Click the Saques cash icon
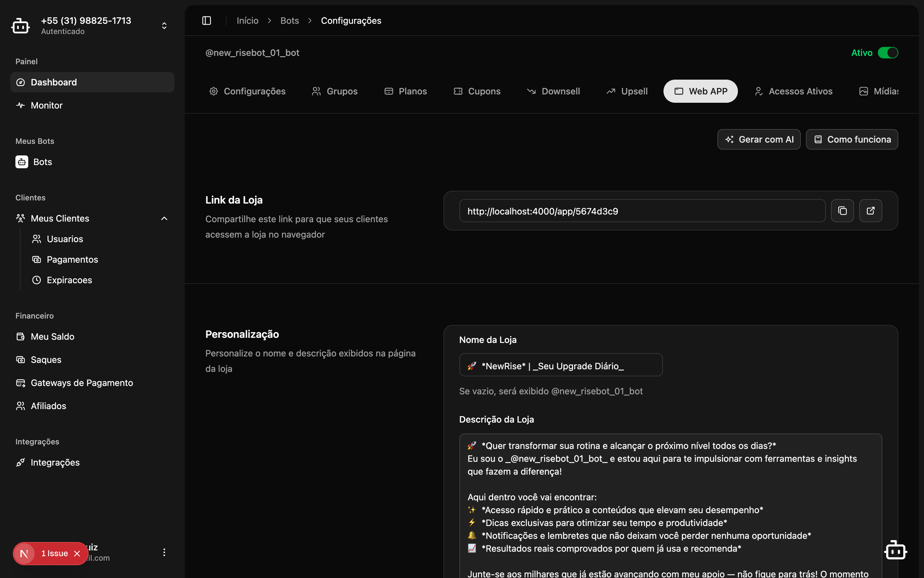 [21, 360]
